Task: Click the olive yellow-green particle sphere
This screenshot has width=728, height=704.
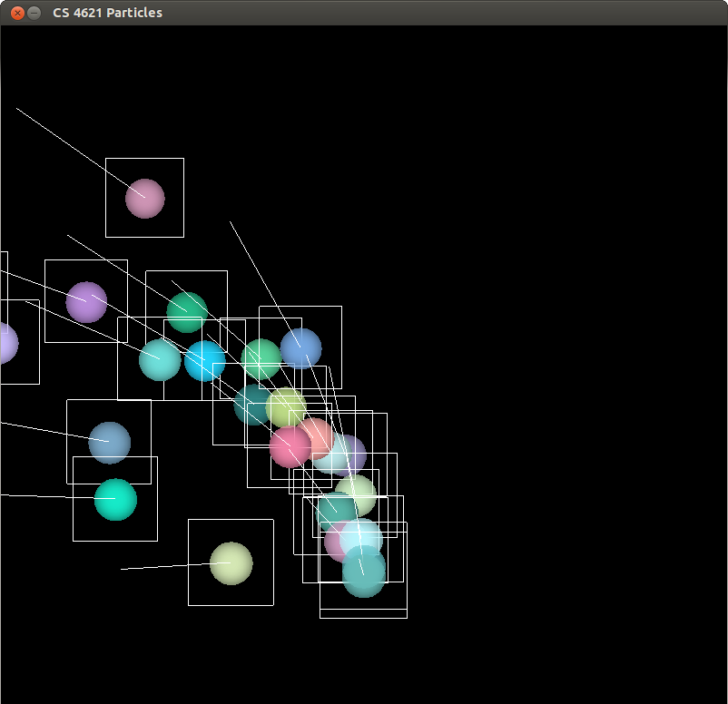Action: (x=288, y=406)
